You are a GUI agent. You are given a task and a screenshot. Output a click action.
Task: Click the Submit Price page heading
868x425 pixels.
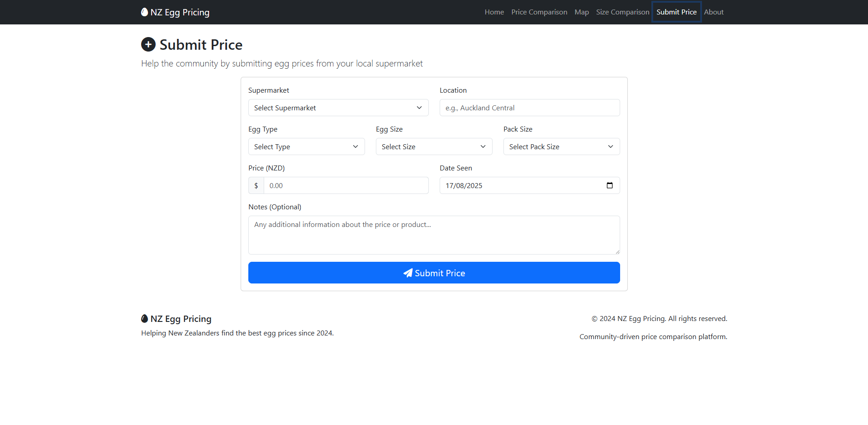[201, 44]
